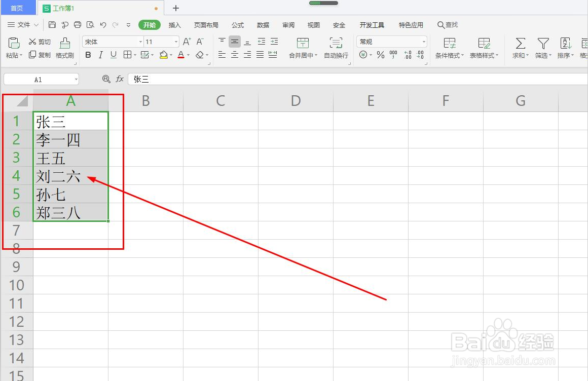Open the Name Box dropdown arrow
Screen dimensions: 588x381
[76, 79]
